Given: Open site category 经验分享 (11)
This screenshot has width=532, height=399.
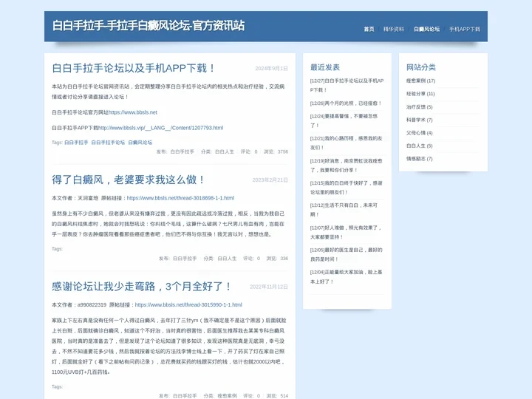Looking at the screenshot, I should tap(420, 94).
